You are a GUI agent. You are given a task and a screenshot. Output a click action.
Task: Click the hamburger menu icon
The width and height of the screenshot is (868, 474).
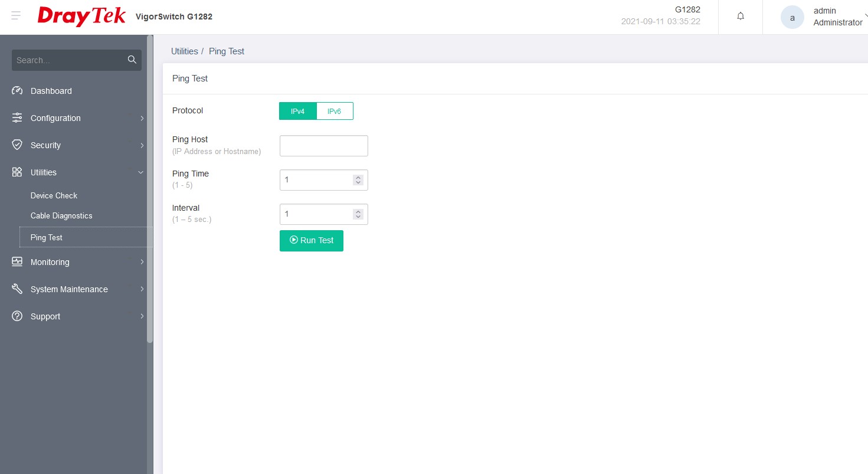click(16, 16)
